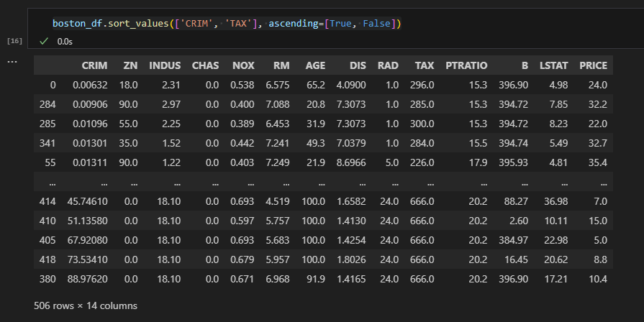The height and width of the screenshot is (322, 644).
Task: Click TAX value 296.0
Action: (422, 86)
